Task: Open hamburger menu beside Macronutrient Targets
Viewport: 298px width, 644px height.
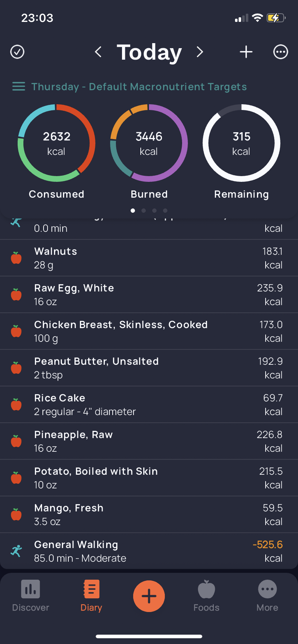Action: (x=19, y=87)
